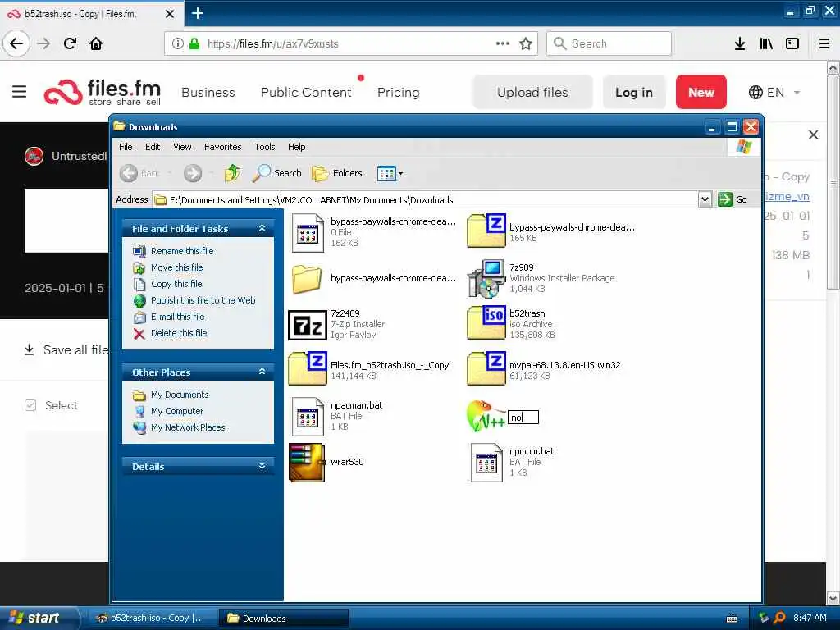The image size is (840, 630).
Task: Click the Windows start button
Action: pos(38,618)
